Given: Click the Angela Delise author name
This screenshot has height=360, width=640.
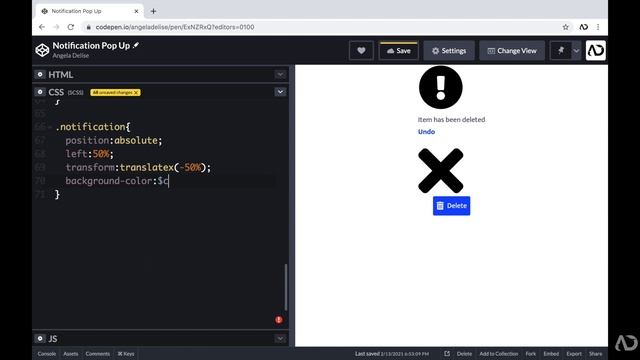Looking at the screenshot, I should tap(71, 56).
